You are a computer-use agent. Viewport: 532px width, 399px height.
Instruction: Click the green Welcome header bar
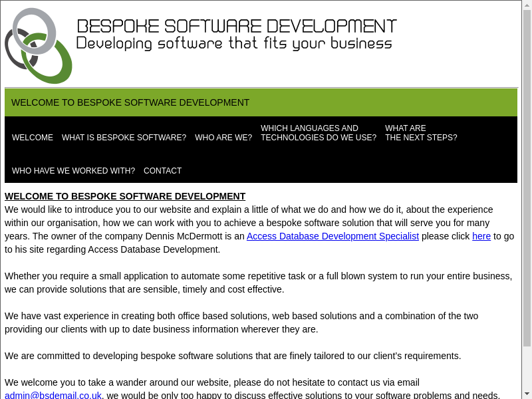tap(261, 102)
